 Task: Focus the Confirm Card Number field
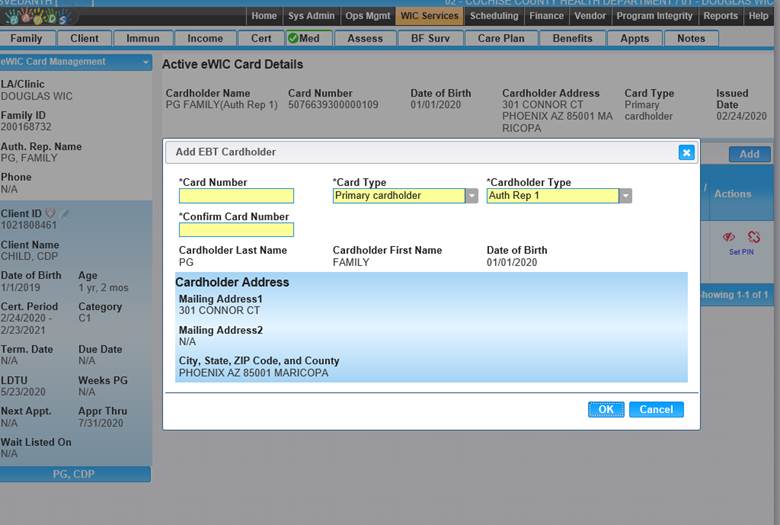click(236, 230)
